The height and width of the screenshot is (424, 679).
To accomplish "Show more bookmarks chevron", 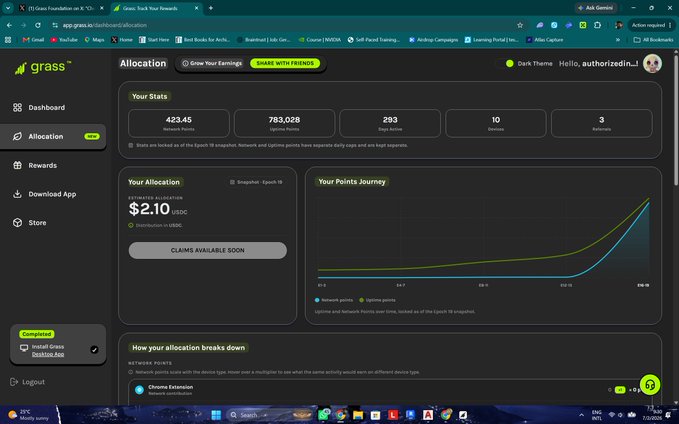I will click(x=618, y=40).
